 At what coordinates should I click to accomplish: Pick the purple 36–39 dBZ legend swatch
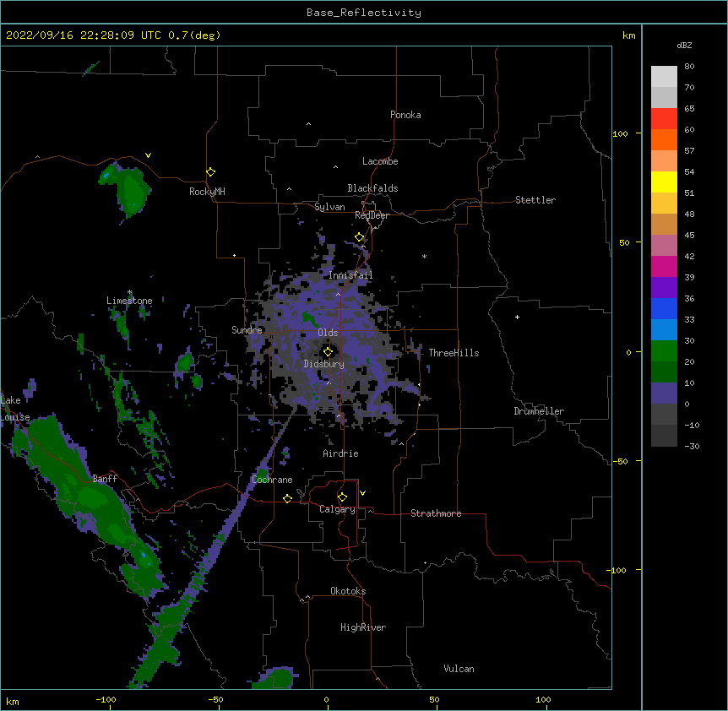pos(664,288)
